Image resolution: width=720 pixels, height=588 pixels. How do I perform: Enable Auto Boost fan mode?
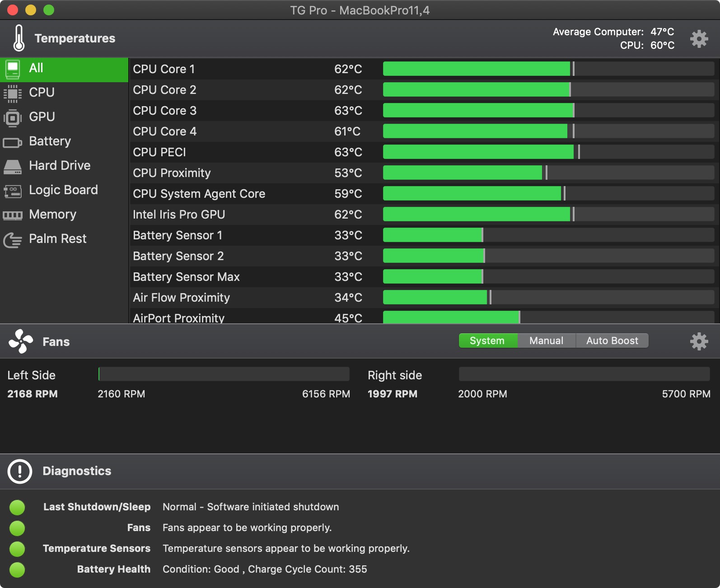point(612,341)
